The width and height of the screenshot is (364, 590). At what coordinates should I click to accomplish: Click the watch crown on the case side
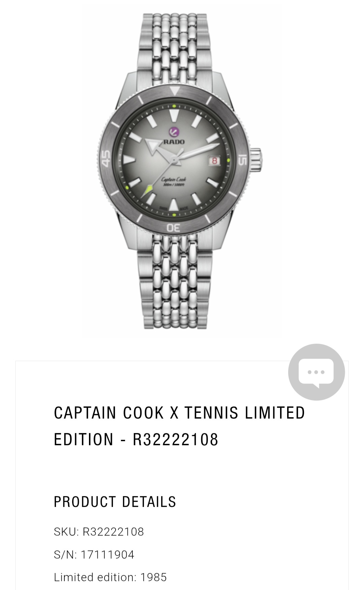[255, 159]
